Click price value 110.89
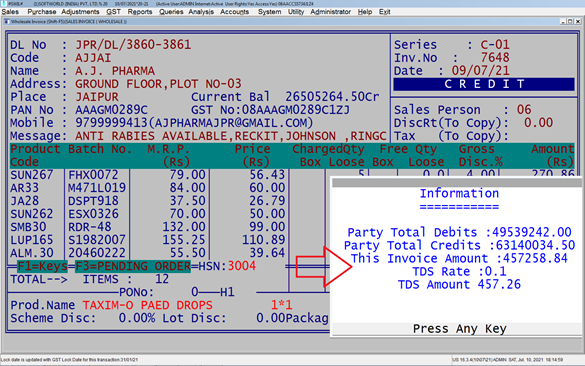585x366 pixels. tap(263, 240)
